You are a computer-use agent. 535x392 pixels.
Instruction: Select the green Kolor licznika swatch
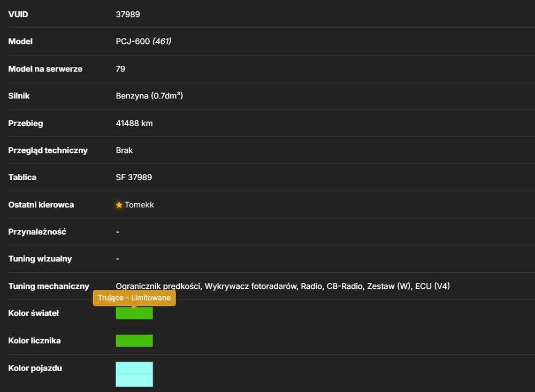pos(134,341)
